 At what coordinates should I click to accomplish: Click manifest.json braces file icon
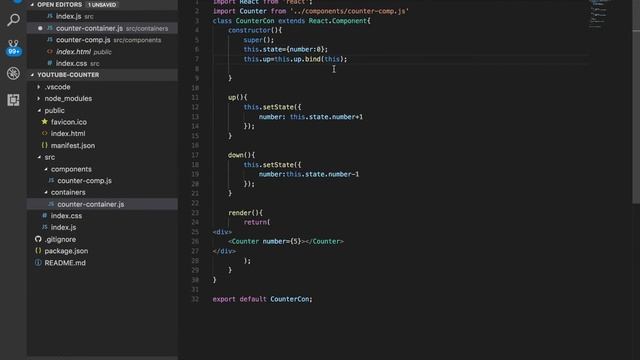click(x=44, y=145)
